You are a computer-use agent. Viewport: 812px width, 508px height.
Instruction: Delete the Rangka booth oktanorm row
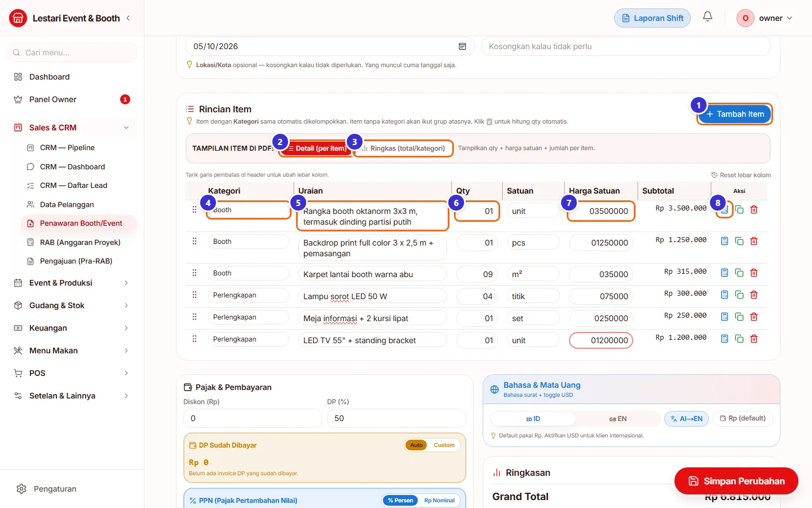click(x=754, y=209)
